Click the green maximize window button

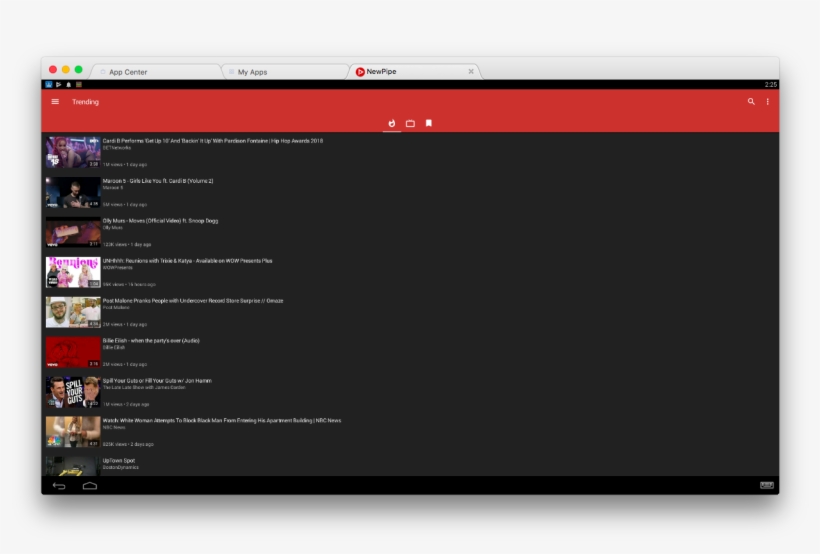click(78, 70)
